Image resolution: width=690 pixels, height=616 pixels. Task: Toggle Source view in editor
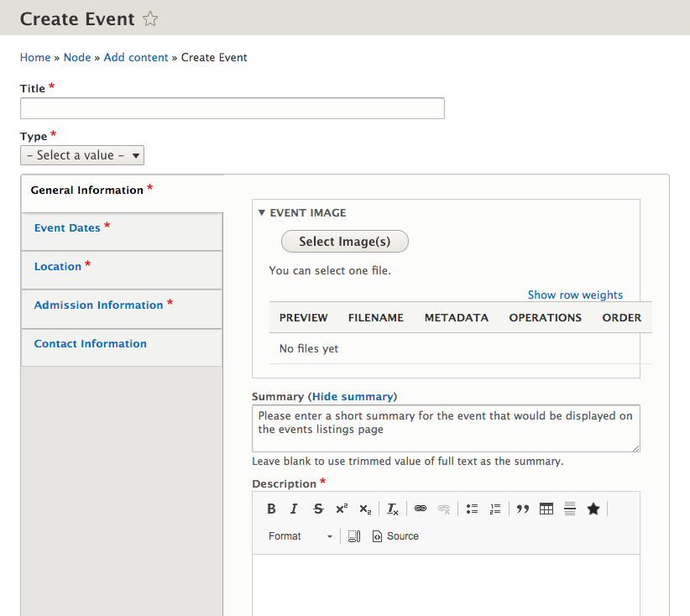coord(395,536)
